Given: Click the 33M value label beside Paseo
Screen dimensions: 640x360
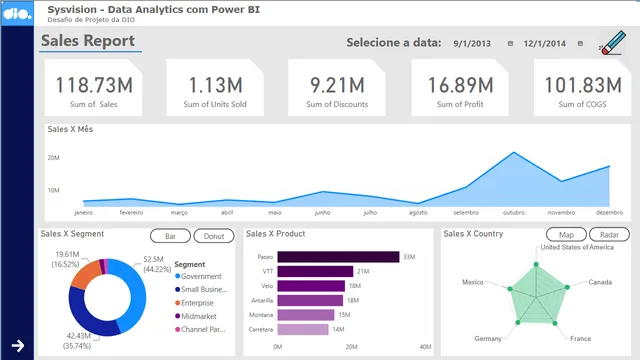Looking at the screenshot, I should 409,257.
